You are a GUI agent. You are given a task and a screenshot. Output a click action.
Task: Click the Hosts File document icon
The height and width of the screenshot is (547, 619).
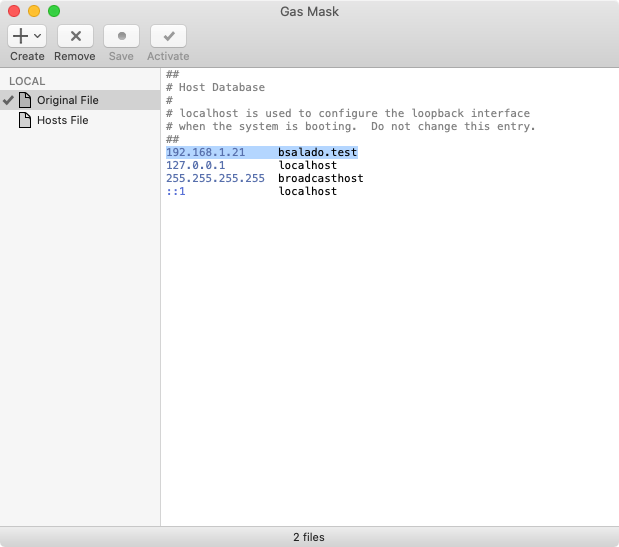click(26, 120)
